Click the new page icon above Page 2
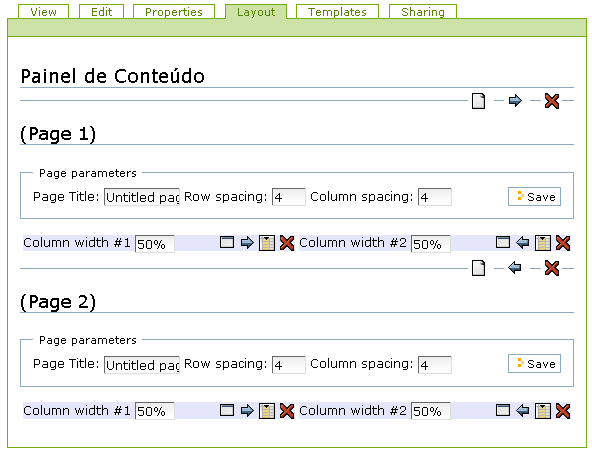Viewport: 592px width, 460px height. click(x=478, y=268)
